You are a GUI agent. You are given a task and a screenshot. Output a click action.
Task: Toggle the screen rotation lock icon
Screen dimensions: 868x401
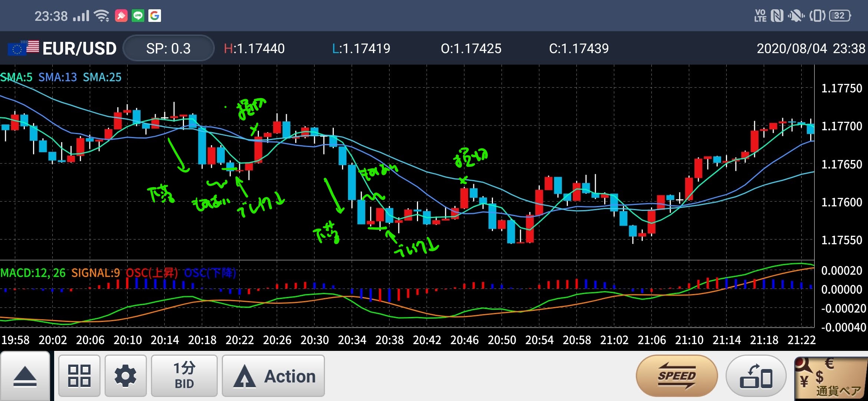click(x=756, y=376)
